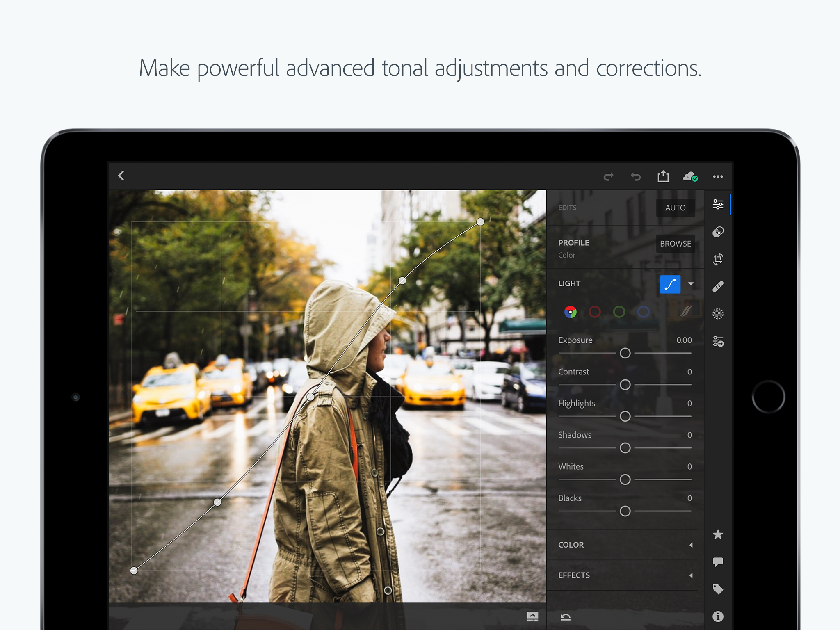Select the blue channel curve circle

644,312
